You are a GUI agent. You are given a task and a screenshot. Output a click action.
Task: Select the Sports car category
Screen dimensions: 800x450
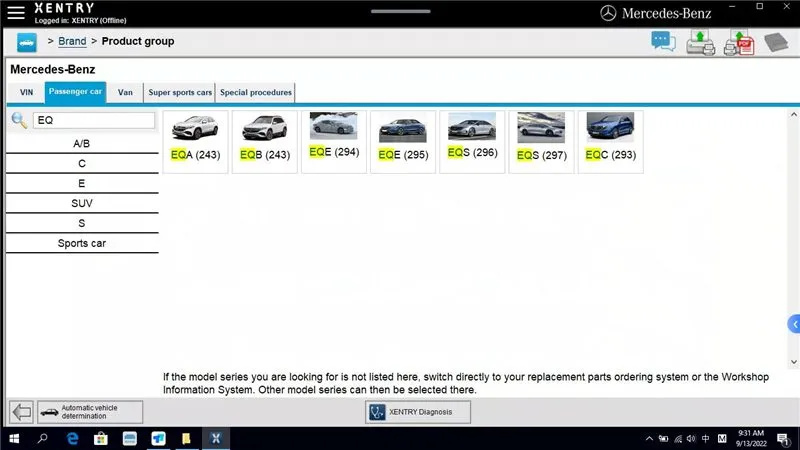(x=82, y=243)
